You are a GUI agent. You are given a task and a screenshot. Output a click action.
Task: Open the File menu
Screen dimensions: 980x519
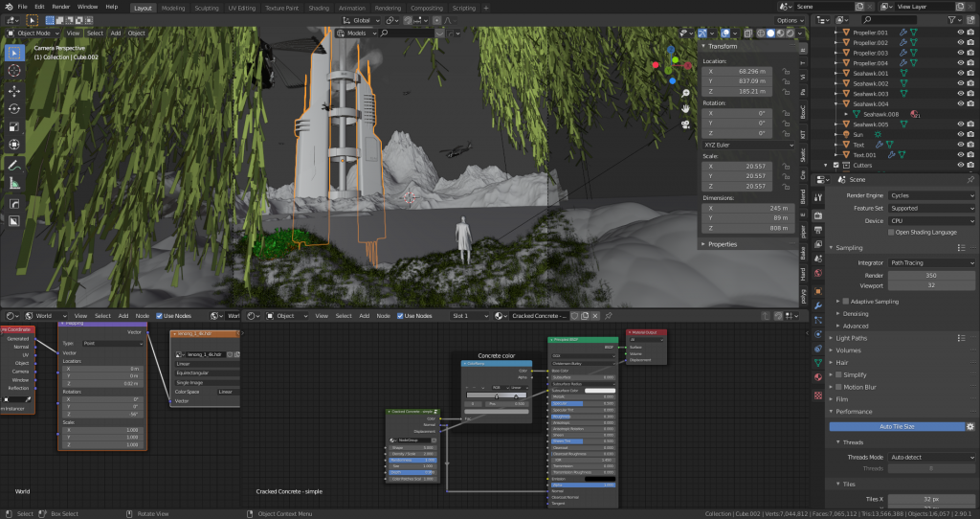(x=23, y=7)
